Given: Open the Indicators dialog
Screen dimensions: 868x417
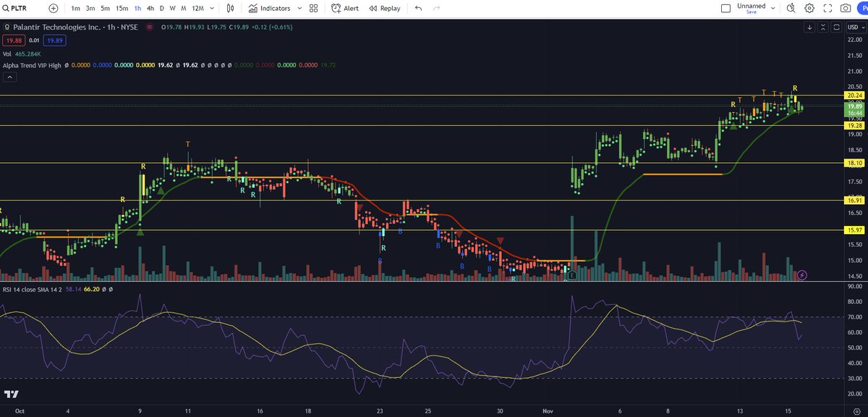Looking at the screenshot, I should pos(270,9).
